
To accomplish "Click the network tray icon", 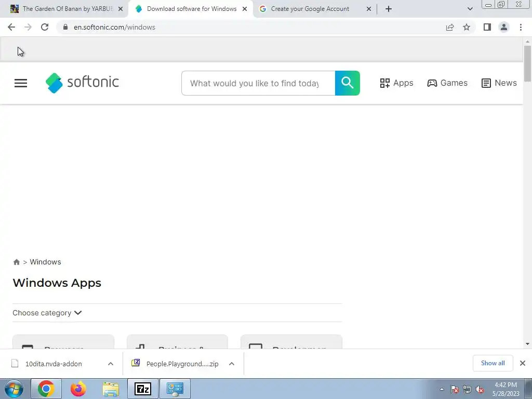I will tap(467, 389).
